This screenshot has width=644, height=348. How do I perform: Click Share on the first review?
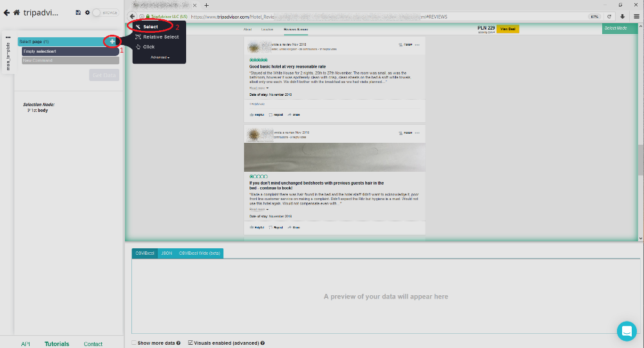[x=294, y=115]
